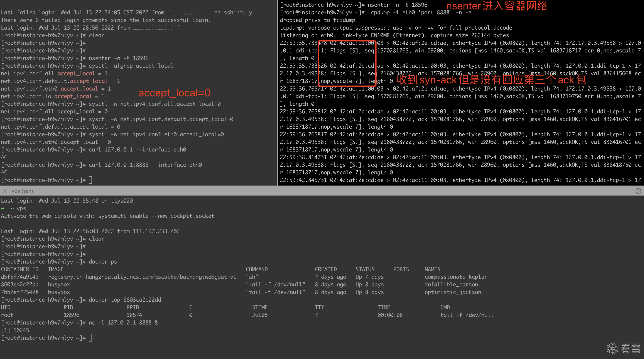Click the docker ps command text
Screen dimensions: 644x359
click(x=103, y=262)
